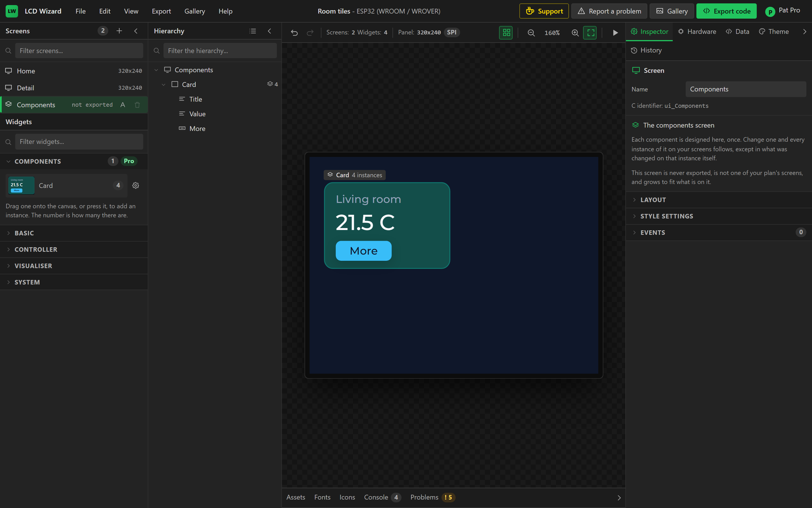Image resolution: width=812 pixels, height=508 pixels.
Task: Run the preview play button
Action: coord(615,32)
